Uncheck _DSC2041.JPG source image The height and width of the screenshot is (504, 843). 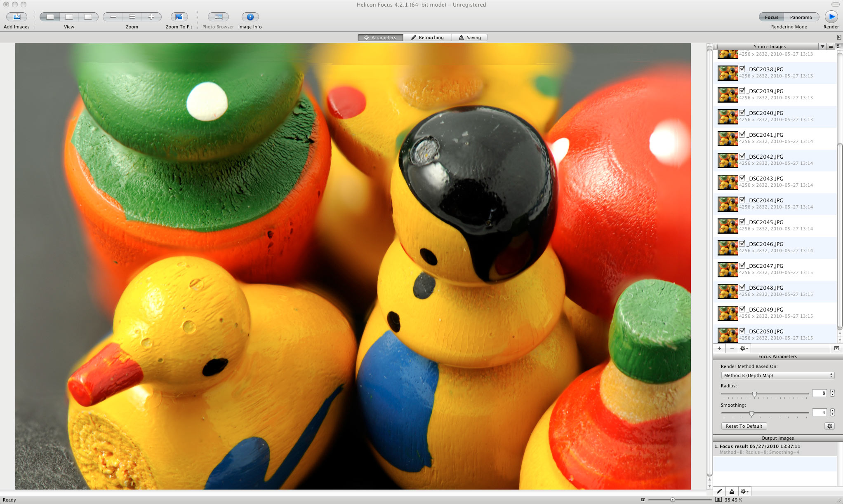click(x=742, y=134)
